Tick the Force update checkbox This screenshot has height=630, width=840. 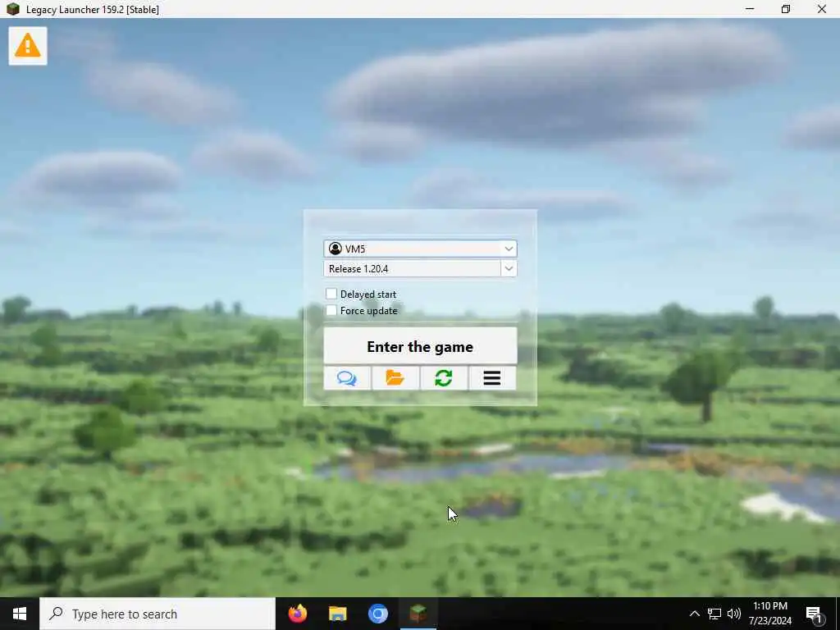click(x=331, y=310)
